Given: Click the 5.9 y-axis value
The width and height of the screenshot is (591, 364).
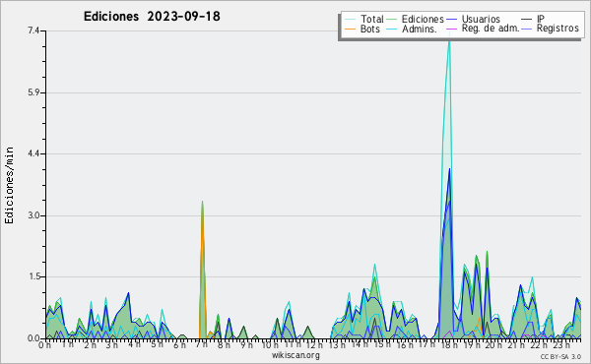Looking at the screenshot, I should coord(33,92).
